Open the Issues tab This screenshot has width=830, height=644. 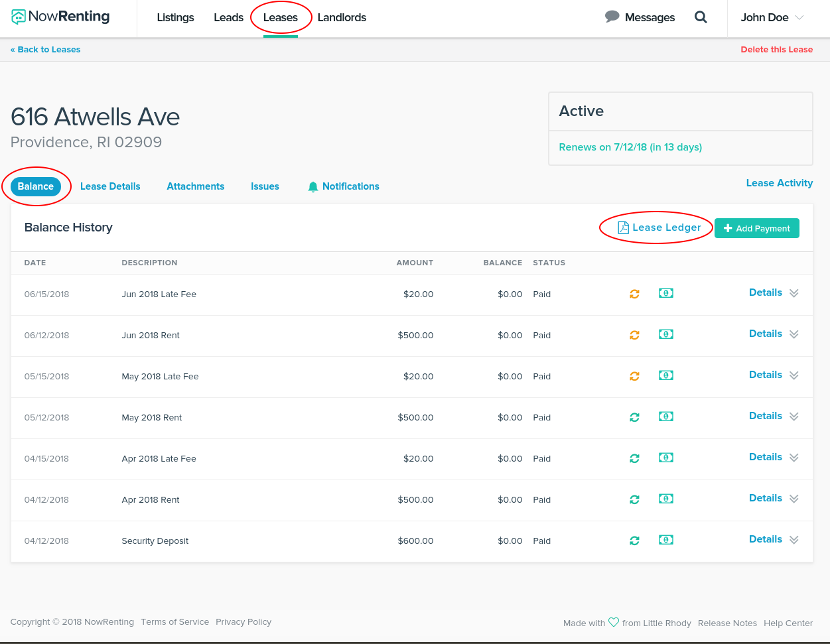point(265,186)
